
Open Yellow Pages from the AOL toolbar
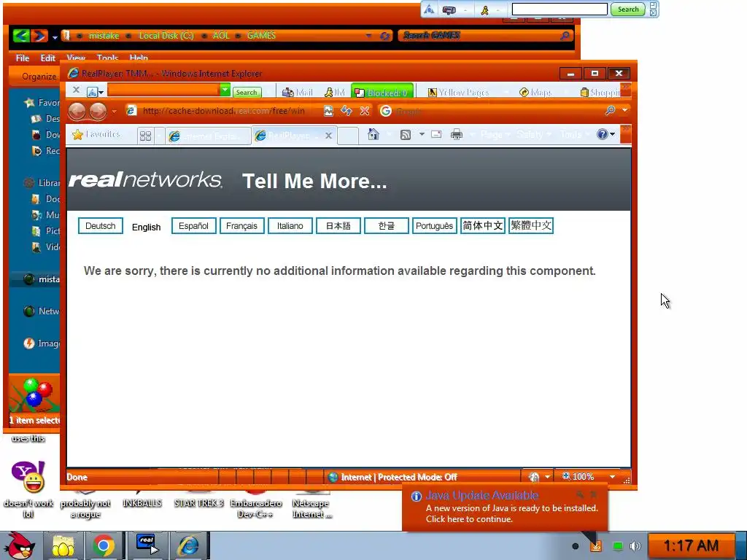[x=458, y=93]
